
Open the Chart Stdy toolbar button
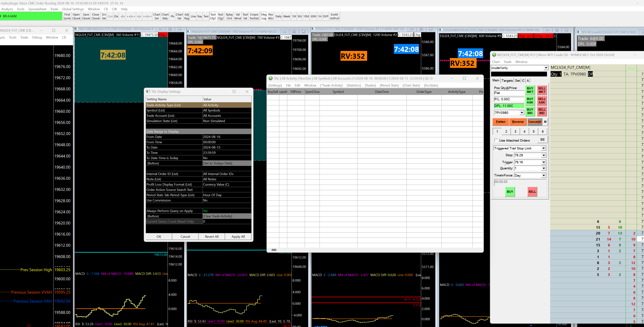(165, 16)
